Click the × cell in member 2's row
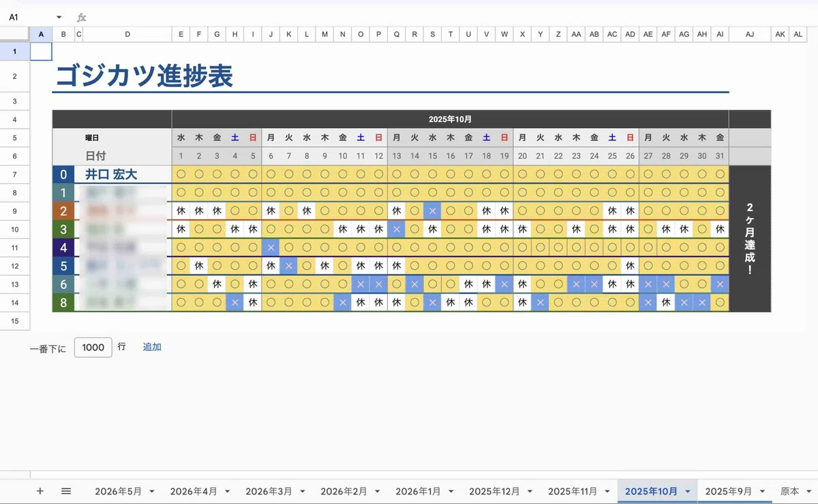 coord(432,211)
